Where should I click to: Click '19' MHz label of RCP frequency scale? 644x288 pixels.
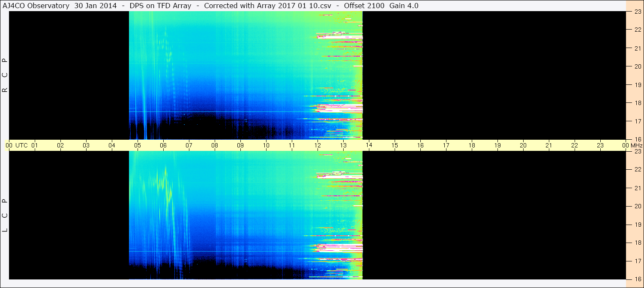pos(637,85)
